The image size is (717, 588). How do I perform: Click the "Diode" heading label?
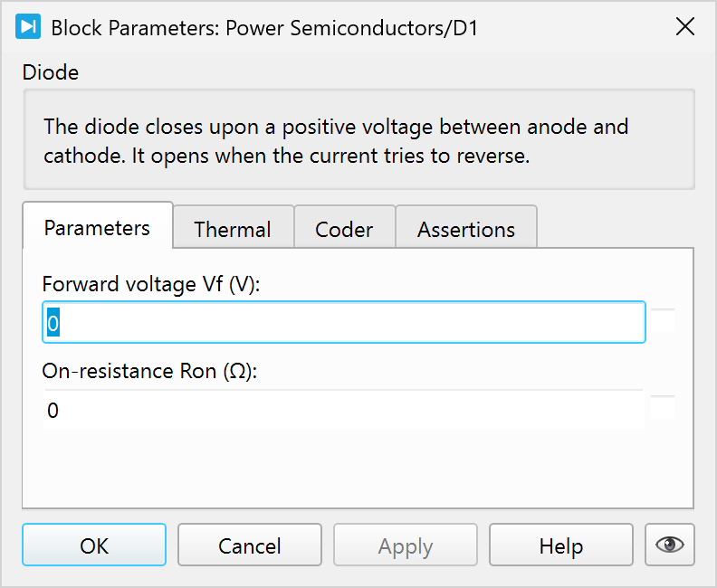pos(51,72)
